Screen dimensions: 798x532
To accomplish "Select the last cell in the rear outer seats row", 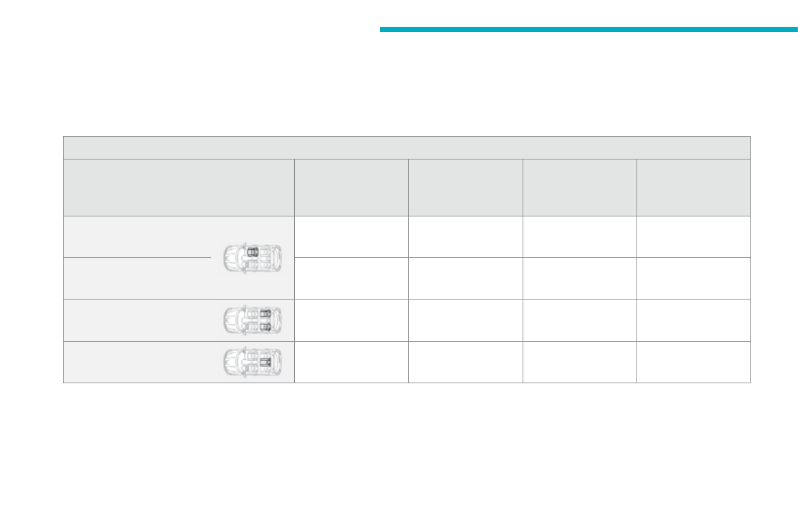I will coord(693,320).
